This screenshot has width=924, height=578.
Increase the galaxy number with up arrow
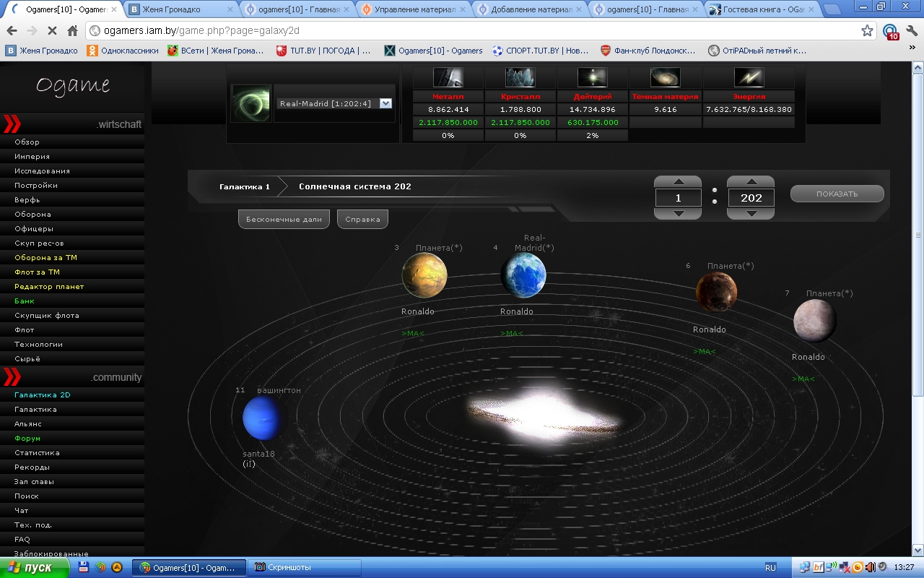coord(677,181)
